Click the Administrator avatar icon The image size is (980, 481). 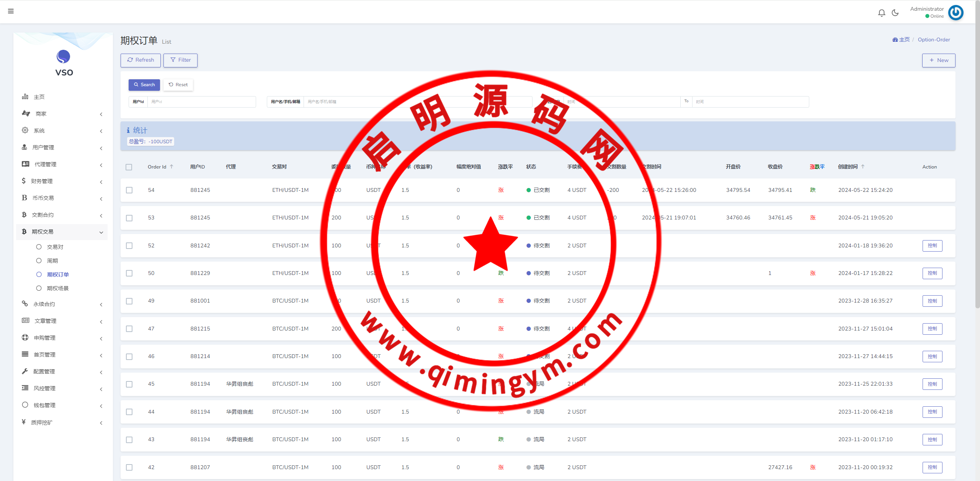pos(955,13)
